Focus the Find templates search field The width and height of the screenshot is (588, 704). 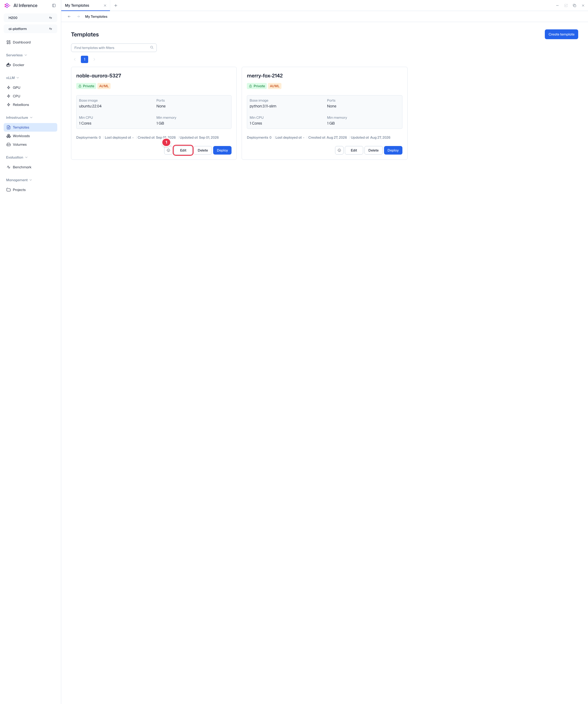pyautogui.click(x=114, y=48)
